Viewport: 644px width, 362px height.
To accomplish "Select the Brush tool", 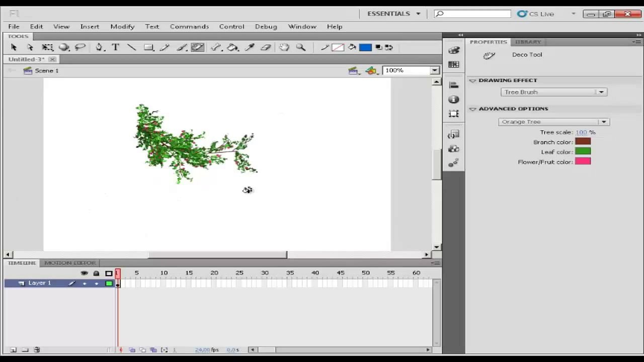I will coord(182,47).
